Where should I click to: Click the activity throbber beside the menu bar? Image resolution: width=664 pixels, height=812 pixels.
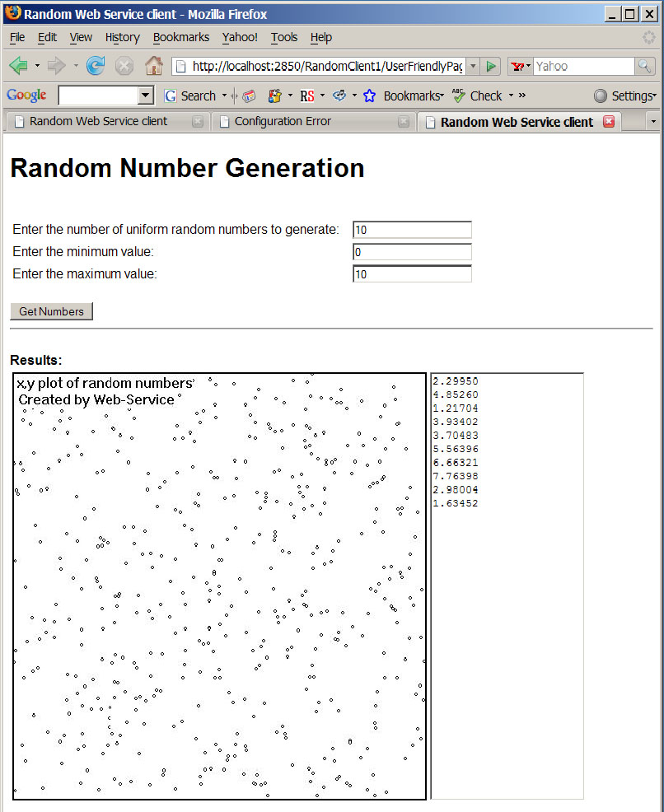click(649, 37)
